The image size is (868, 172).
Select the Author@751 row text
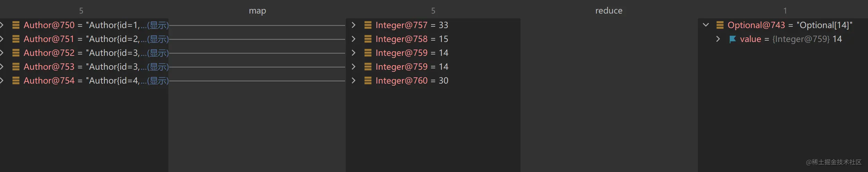pos(49,39)
